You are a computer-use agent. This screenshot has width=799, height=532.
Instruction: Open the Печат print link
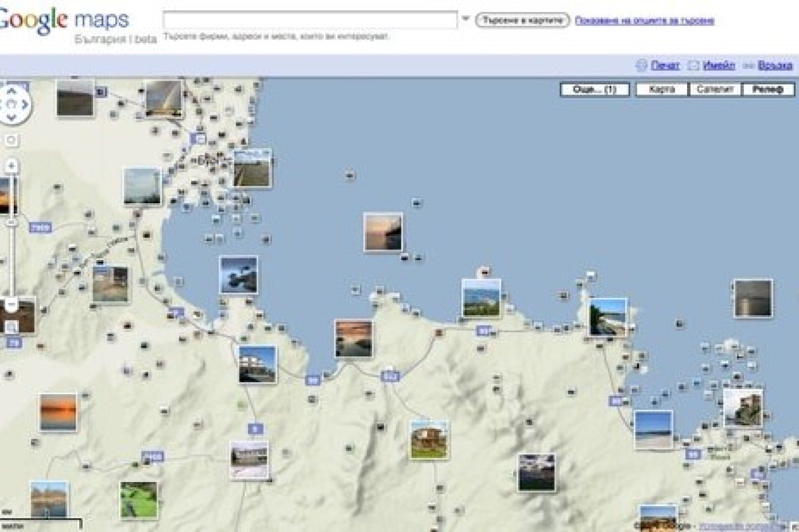tap(665, 65)
